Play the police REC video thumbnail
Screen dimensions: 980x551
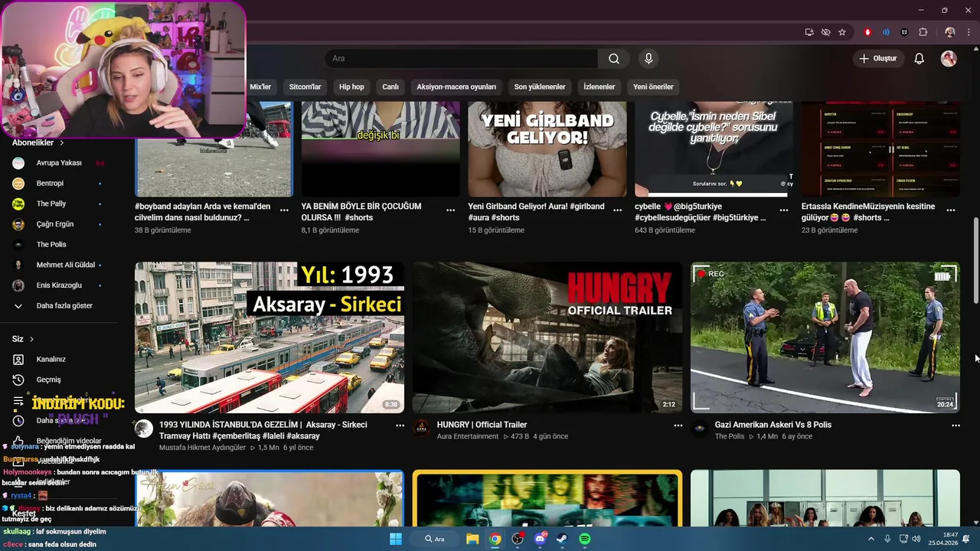pos(825,337)
